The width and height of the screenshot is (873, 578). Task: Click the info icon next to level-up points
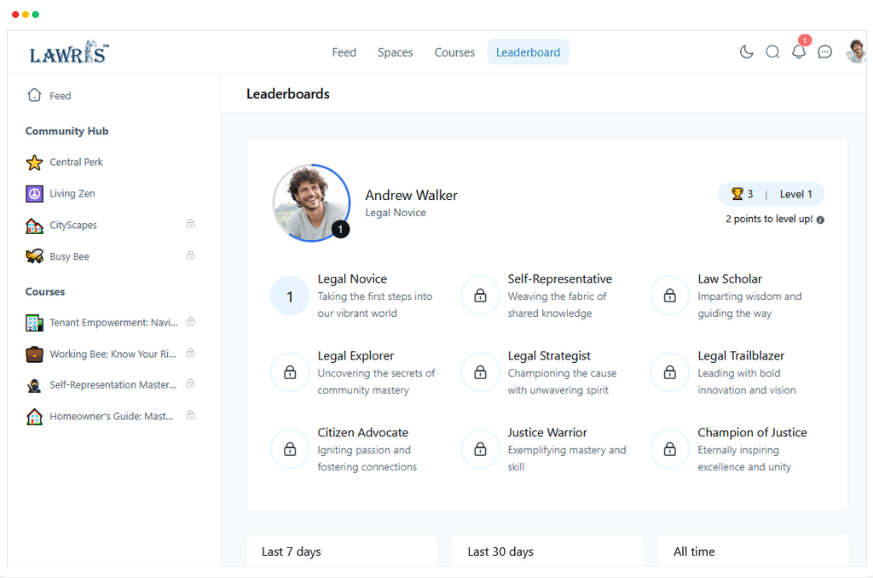[821, 220]
